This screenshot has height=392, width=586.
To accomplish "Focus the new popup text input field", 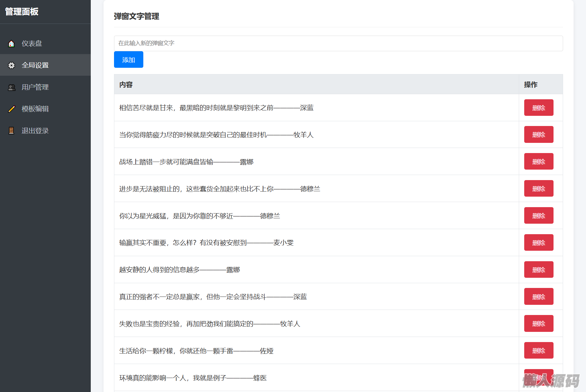I will coord(338,43).
